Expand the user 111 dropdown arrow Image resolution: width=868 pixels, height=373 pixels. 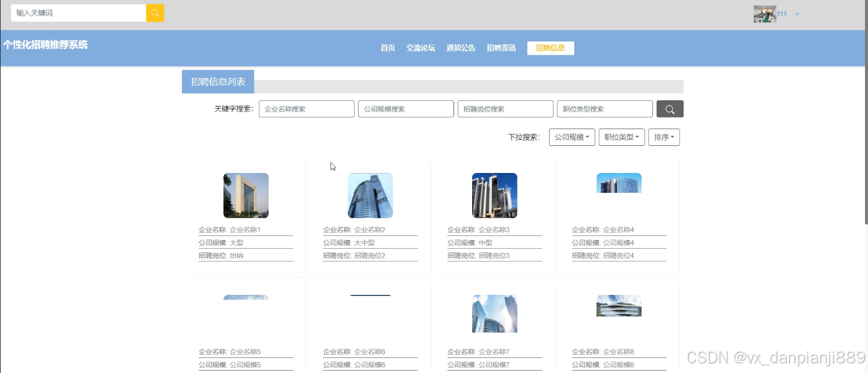(797, 14)
